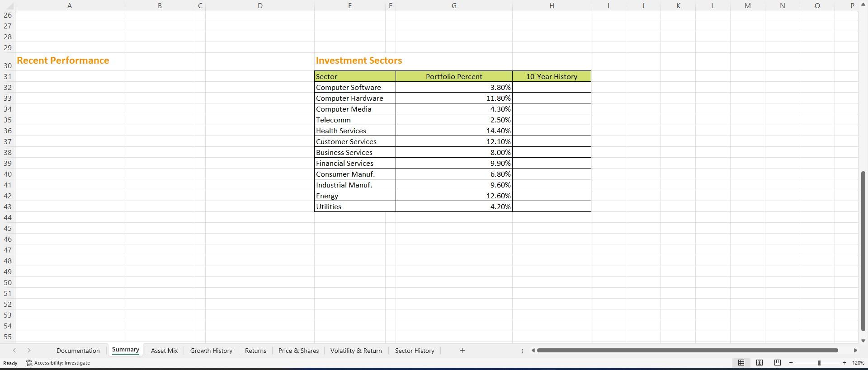The height and width of the screenshot is (370, 868).
Task: Select the Recent Performance heading cell
Action: coord(70,61)
